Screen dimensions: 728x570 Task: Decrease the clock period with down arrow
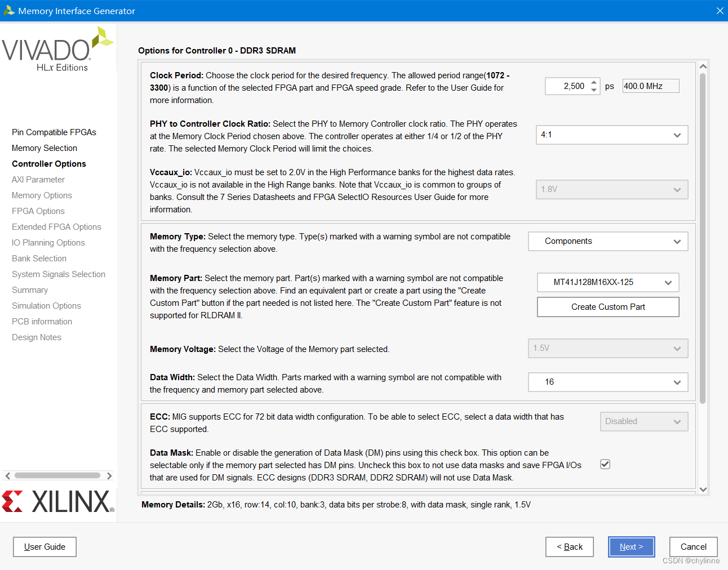point(594,90)
